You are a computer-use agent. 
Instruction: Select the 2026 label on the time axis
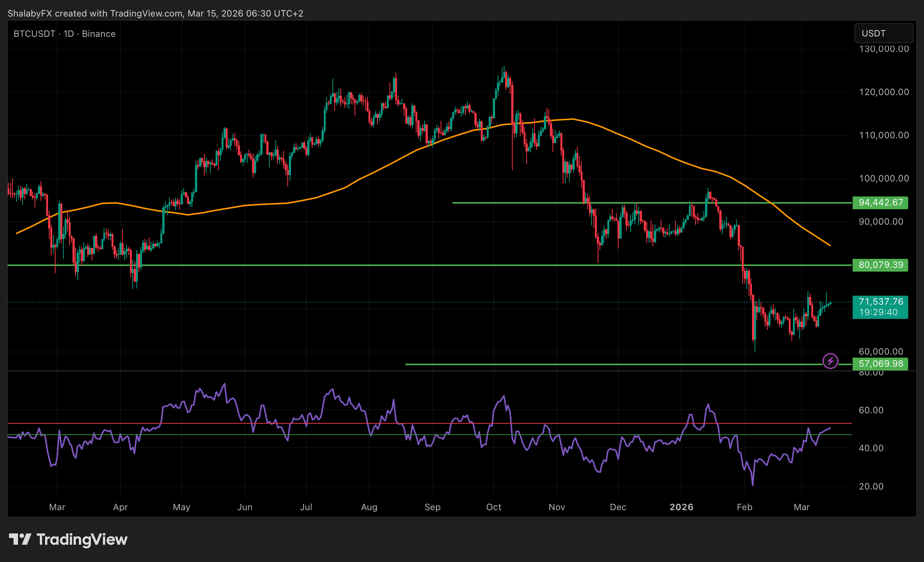pos(682,507)
